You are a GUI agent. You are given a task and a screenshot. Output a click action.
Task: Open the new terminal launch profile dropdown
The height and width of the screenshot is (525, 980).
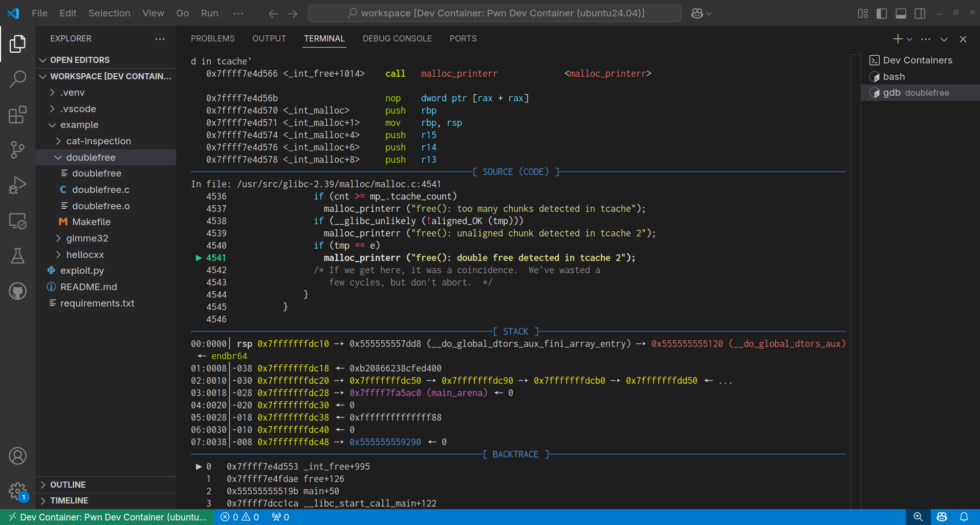pos(909,39)
